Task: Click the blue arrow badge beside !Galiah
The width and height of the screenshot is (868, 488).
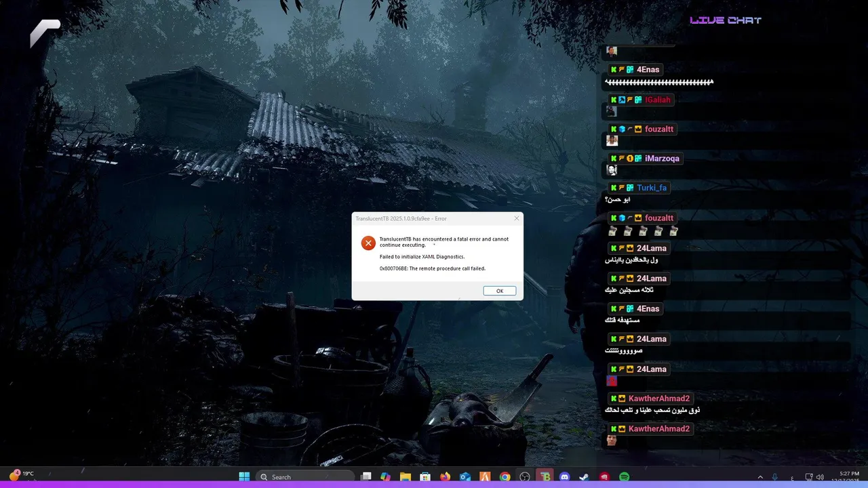Action: (622, 100)
